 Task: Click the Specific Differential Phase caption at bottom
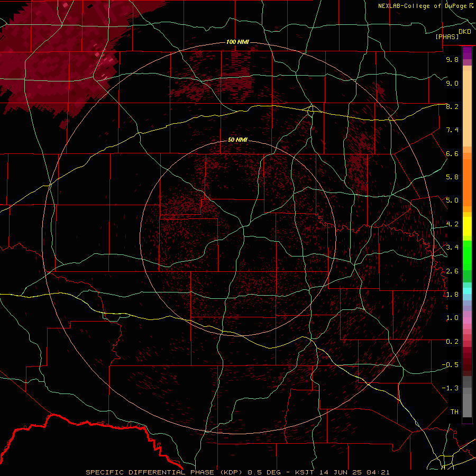pyautogui.click(x=237, y=472)
